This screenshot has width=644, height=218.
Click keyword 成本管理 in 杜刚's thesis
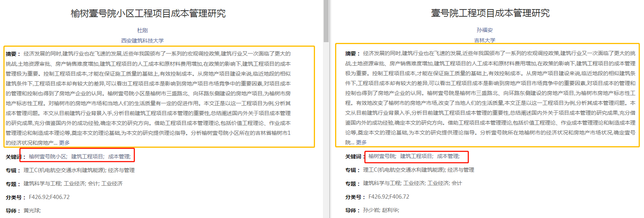tap(119, 156)
